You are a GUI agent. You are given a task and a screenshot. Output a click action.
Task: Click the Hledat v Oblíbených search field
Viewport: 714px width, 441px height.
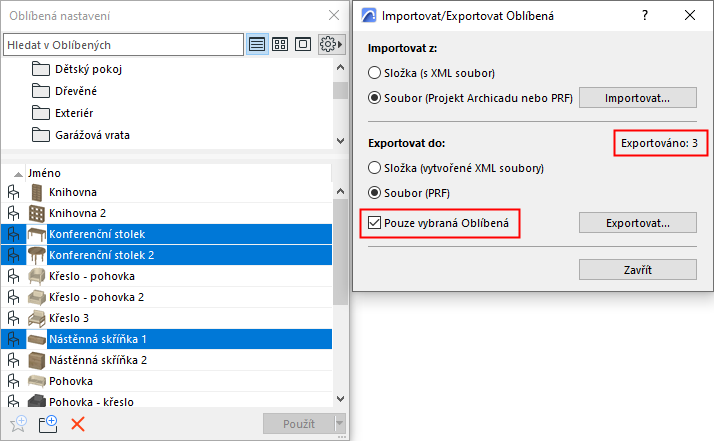pos(123,45)
